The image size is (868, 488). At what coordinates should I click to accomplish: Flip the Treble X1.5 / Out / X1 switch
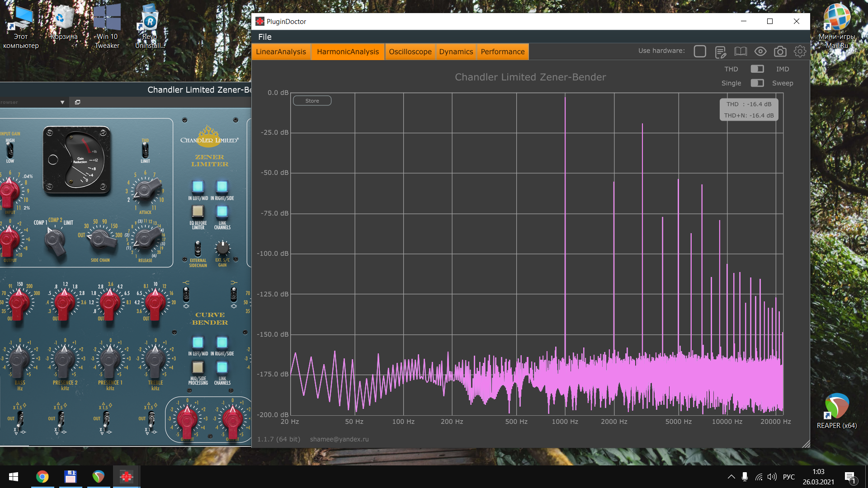pyautogui.click(x=151, y=418)
